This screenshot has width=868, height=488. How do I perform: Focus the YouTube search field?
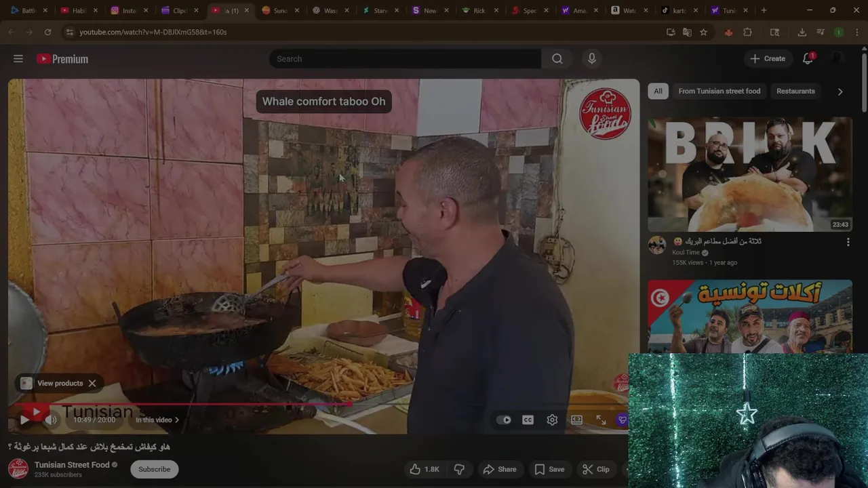tap(406, 59)
